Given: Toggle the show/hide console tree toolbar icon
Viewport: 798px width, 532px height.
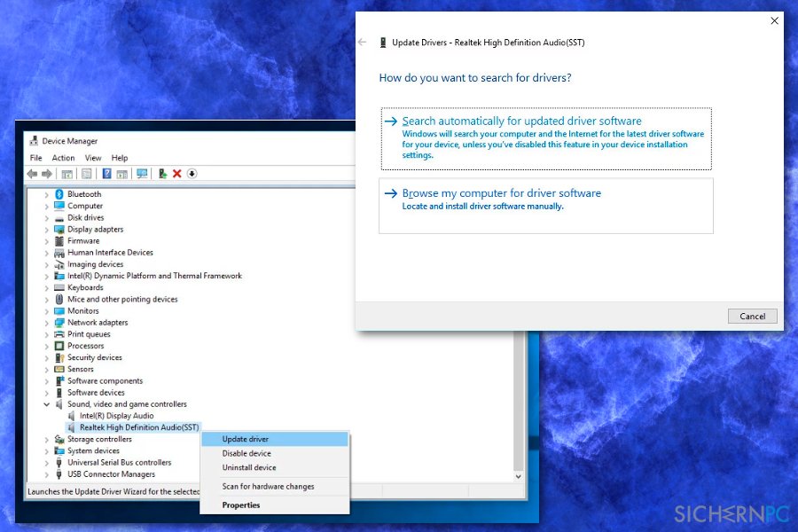Looking at the screenshot, I should coord(66,174).
